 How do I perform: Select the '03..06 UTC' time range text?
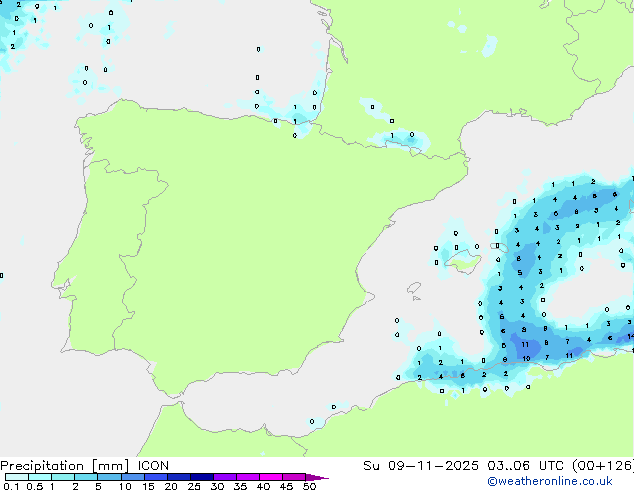coord(525,466)
